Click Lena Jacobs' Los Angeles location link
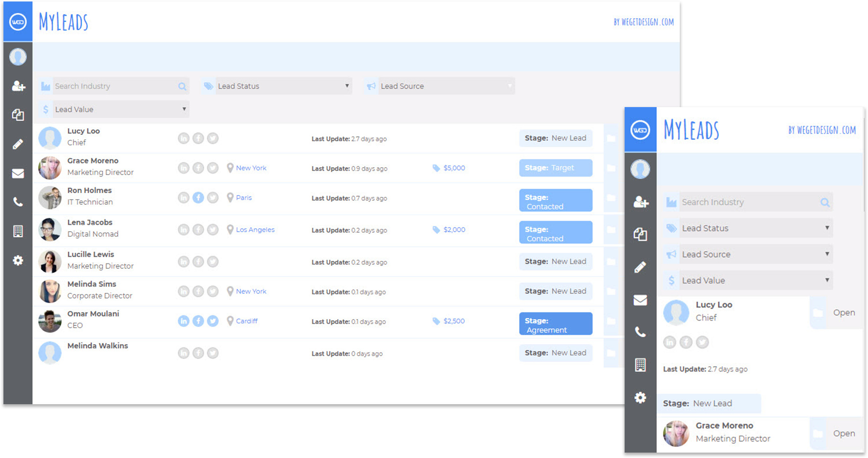 (255, 230)
